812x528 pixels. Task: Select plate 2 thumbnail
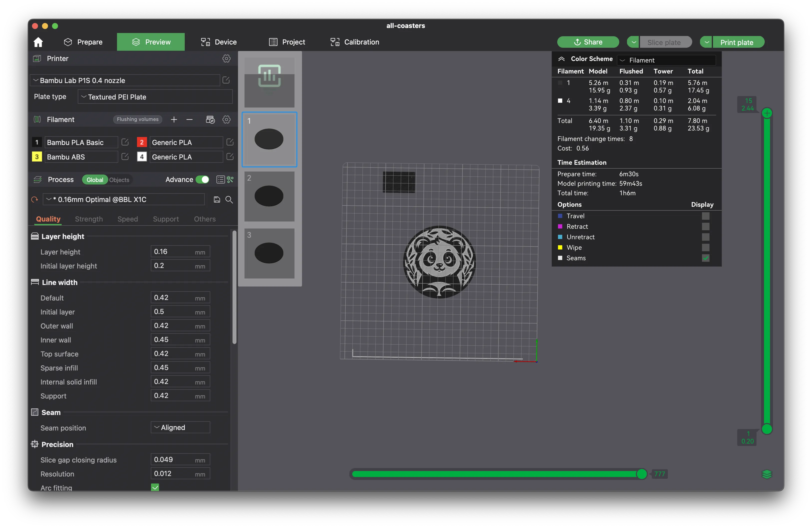269,196
